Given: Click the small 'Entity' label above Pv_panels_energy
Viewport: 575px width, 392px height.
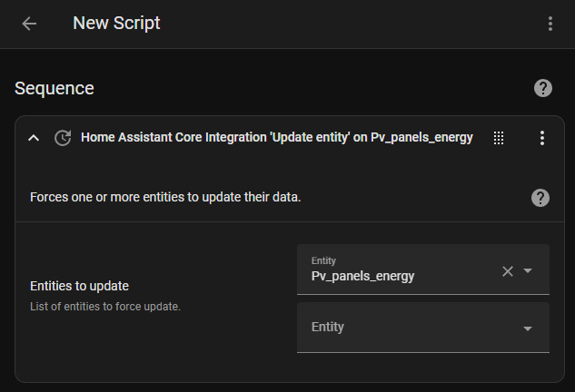Looking at the screenshot, I should coord(323,260).
